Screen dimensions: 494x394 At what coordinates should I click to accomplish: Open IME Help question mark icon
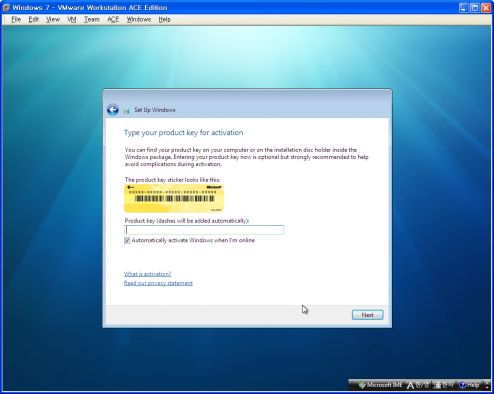(462, 385)
